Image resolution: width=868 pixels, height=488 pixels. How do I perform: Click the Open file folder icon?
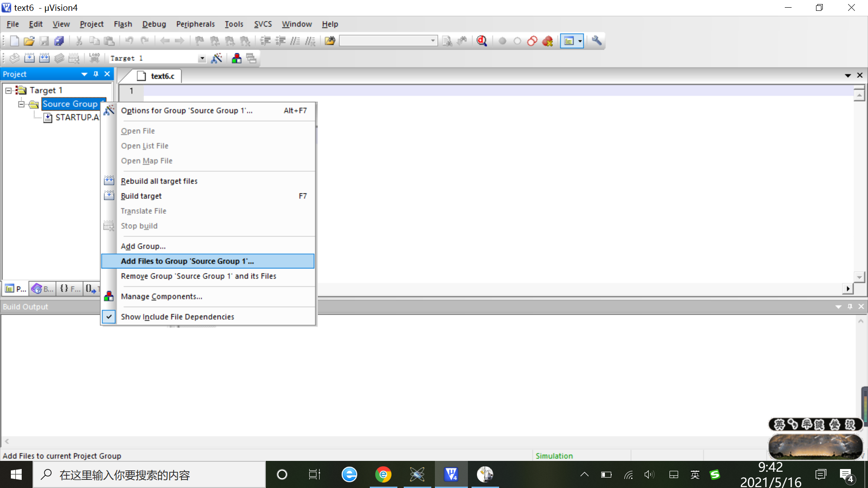[29, 41]
